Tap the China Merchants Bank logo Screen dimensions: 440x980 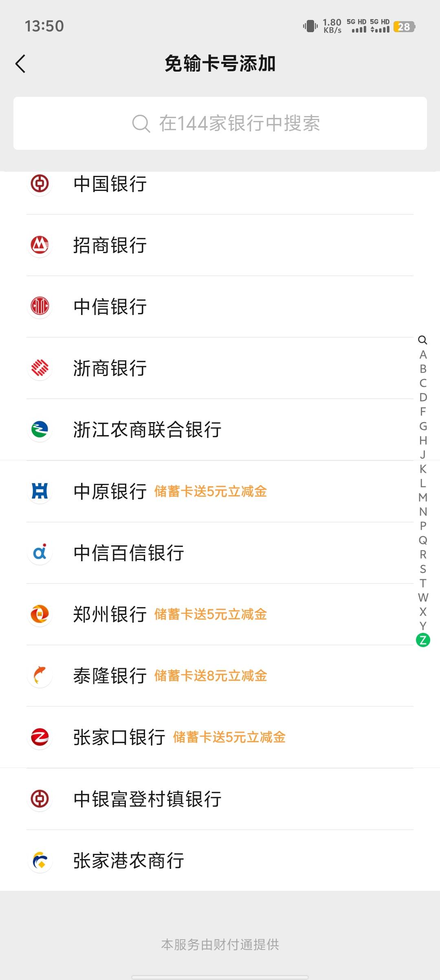tap(40, 245)
